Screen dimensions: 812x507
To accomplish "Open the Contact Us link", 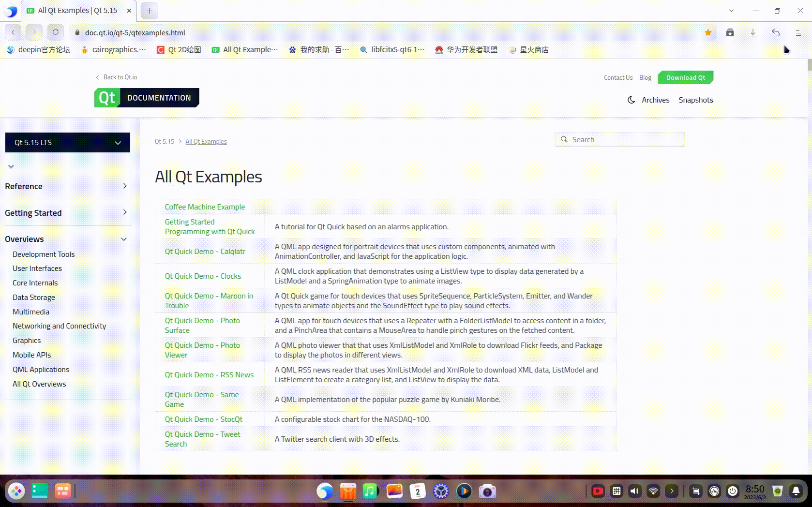I will coord(618,77).
